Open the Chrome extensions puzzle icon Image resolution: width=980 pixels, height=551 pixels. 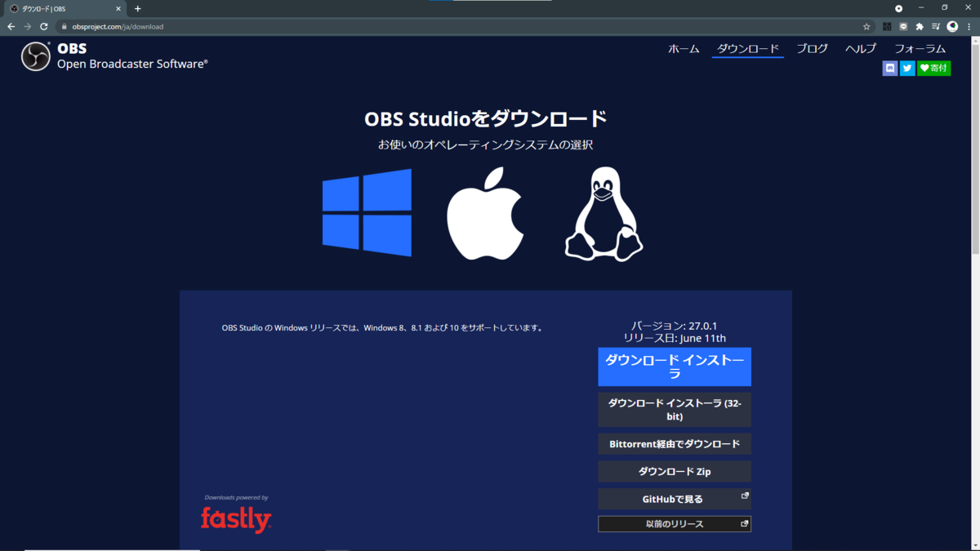point(920,27)
